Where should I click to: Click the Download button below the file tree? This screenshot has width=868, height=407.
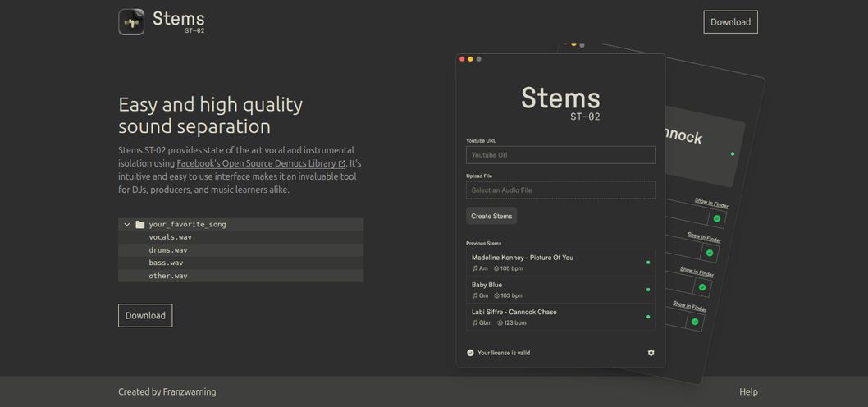coord(145,316)
